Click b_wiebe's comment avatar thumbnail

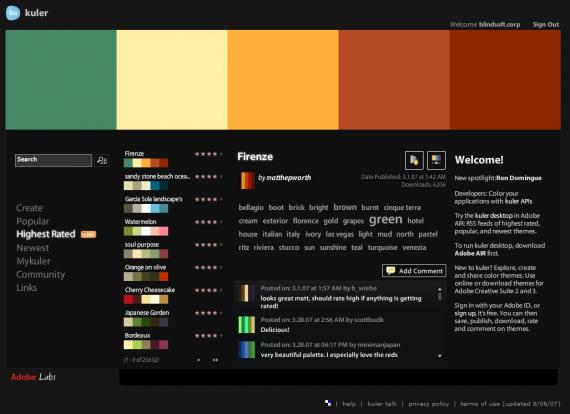click(x=247, y=293)
